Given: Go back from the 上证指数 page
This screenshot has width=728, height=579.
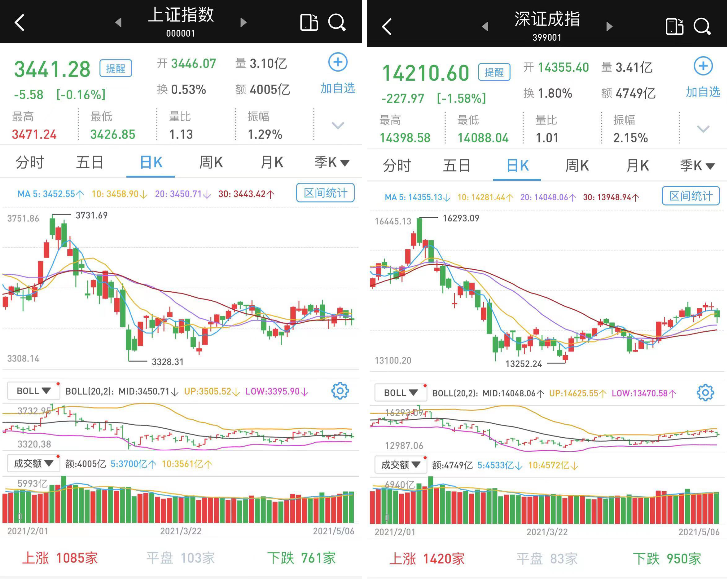Looking at the screenshot, I should (20, 23).
